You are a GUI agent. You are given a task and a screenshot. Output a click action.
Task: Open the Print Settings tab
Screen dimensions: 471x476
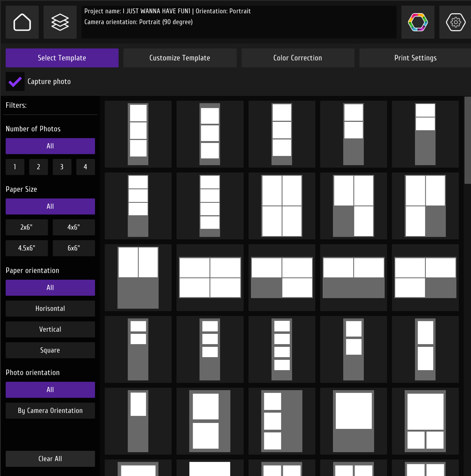(415, 58)
